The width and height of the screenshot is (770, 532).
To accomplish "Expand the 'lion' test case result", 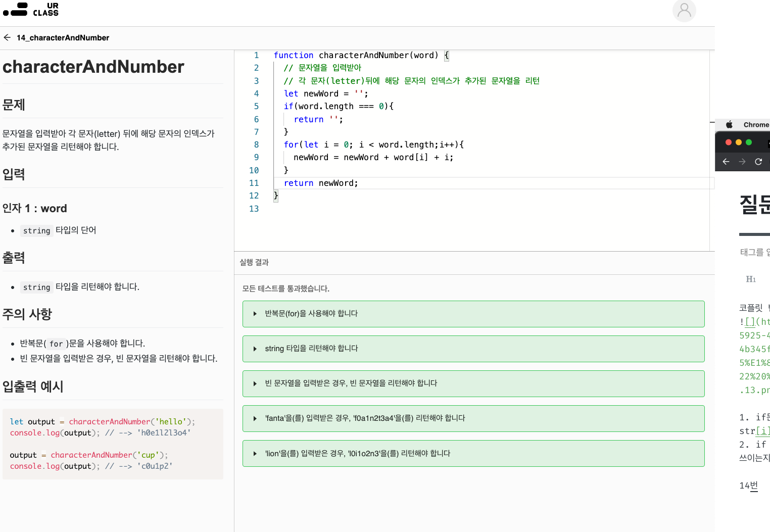I will pyautogui.click(x=473, y=453).
